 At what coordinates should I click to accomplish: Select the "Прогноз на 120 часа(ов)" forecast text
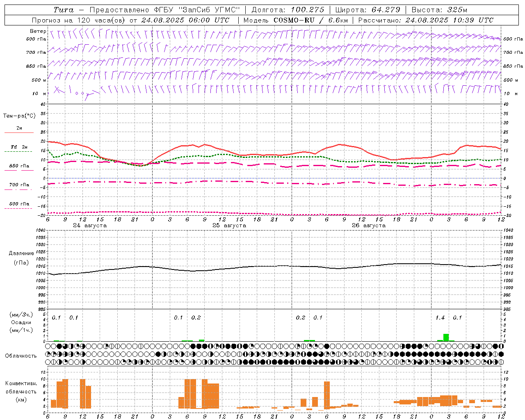79,20
